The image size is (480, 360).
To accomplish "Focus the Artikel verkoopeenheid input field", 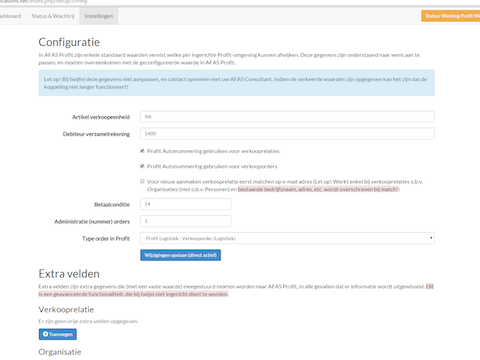I will click(x=287, y=117).
